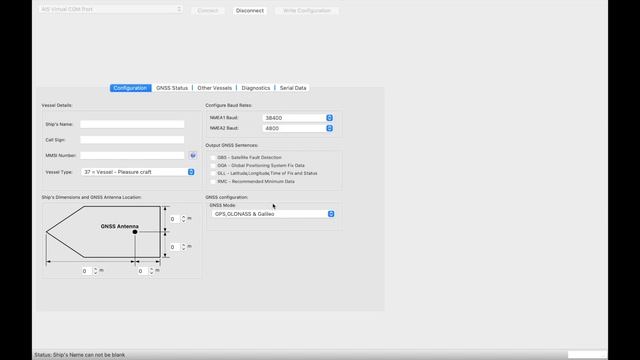The width and height of the screenshot is (640, 360).
Task: Click the MMSI Number input field
Action: tap(132, 156)
